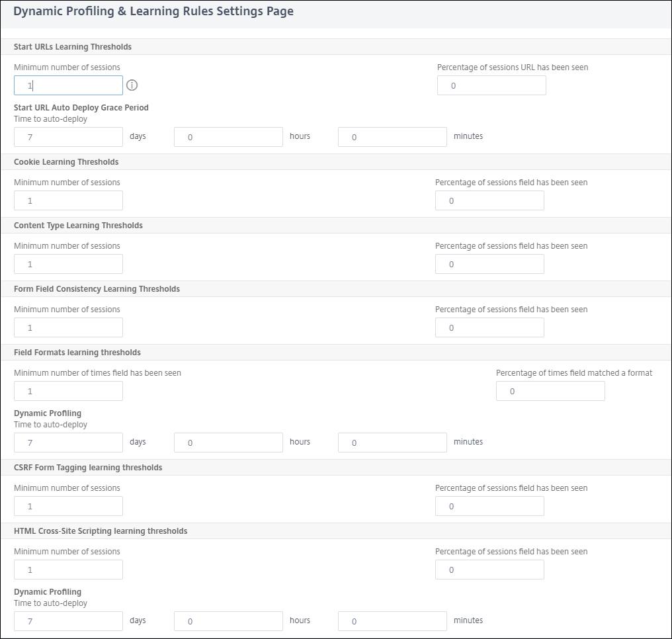Click Cookie Learning minimum number of sessions field
Screen dimensions: 672x639
click(68, 200)
